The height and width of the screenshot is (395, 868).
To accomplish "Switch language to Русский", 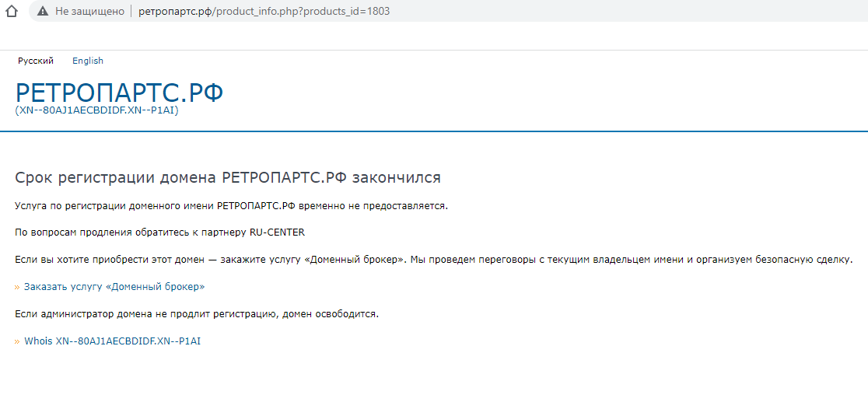I will 36,61.
